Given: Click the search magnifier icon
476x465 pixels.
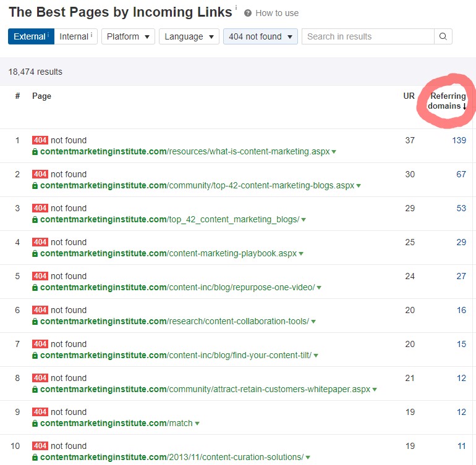Looking at the screenshot, I should point(443,36).
